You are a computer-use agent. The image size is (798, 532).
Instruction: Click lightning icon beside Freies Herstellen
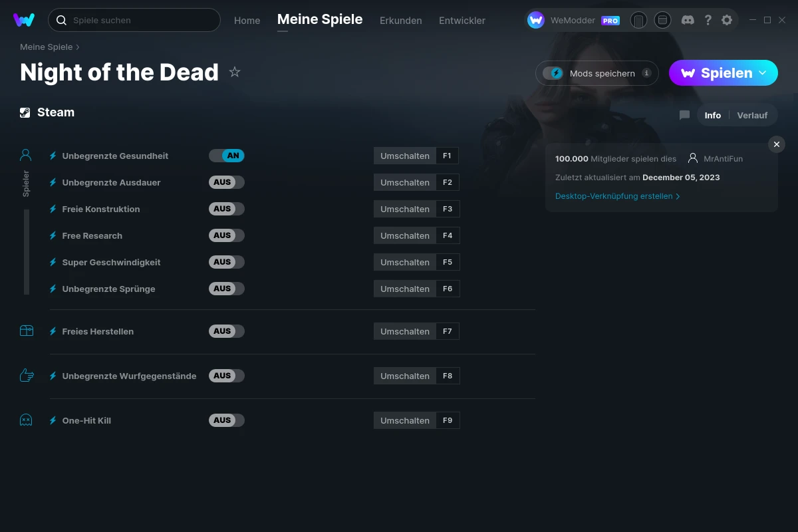point(53,331)
